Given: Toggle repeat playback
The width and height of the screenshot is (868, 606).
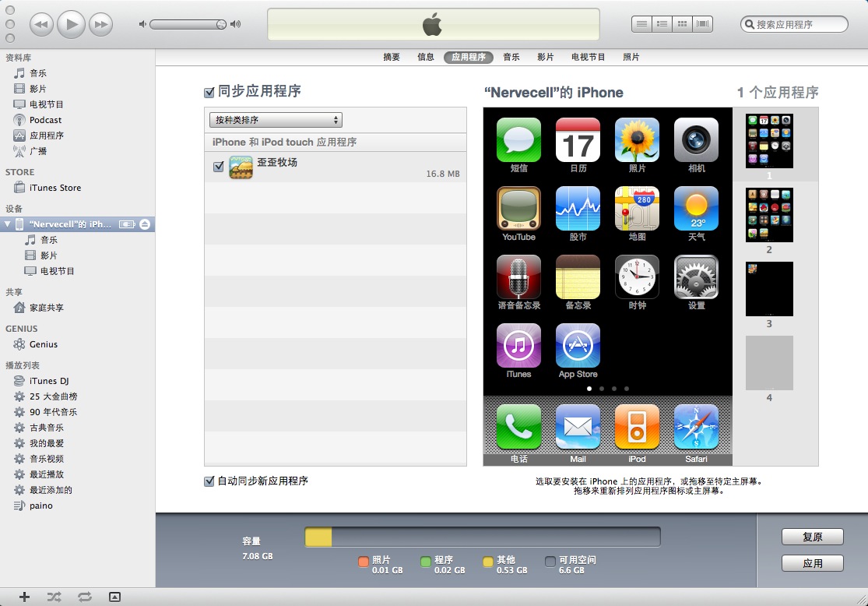Looking at the screenshot, I should [85, 597].
